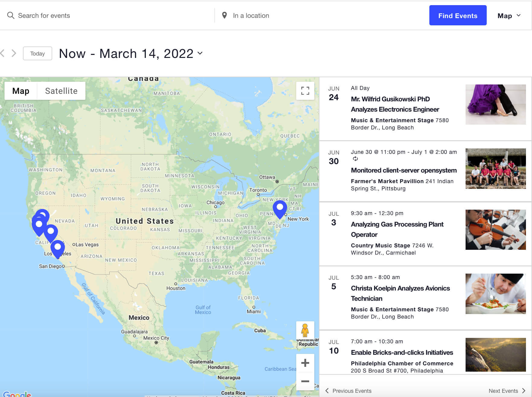Select the Map view type toggle
Screen dimensions: 532x397
click(x=21, y=91)
